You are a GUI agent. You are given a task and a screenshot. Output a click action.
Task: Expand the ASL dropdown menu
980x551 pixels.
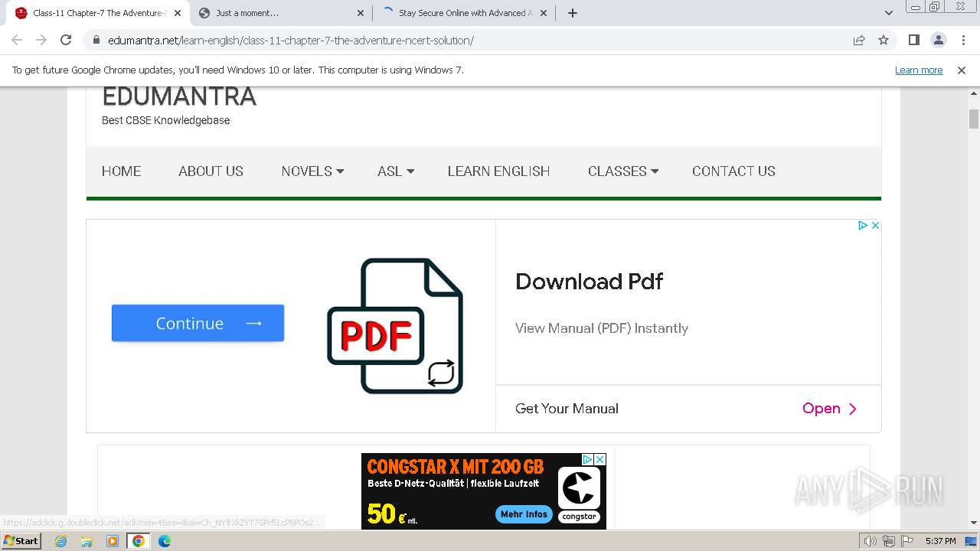coord(396,171)
